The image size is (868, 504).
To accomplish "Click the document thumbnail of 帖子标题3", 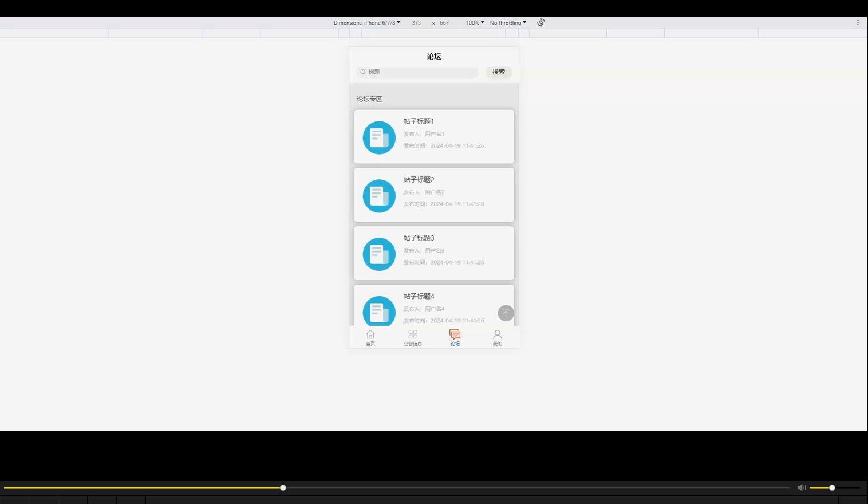I will 378,254.
